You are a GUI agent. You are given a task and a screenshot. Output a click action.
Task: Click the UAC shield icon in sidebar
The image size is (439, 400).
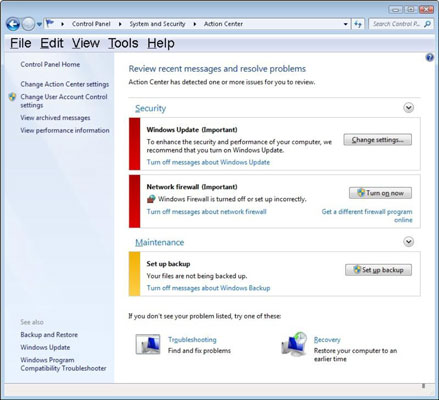pos(12,97)
